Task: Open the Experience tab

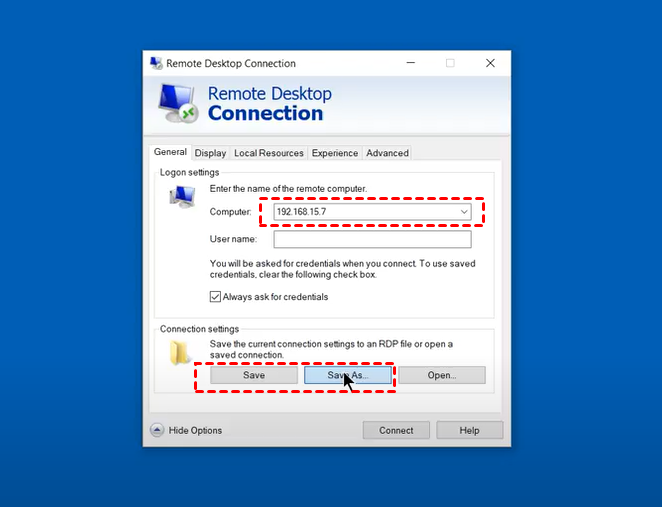Action: (335, 153)
